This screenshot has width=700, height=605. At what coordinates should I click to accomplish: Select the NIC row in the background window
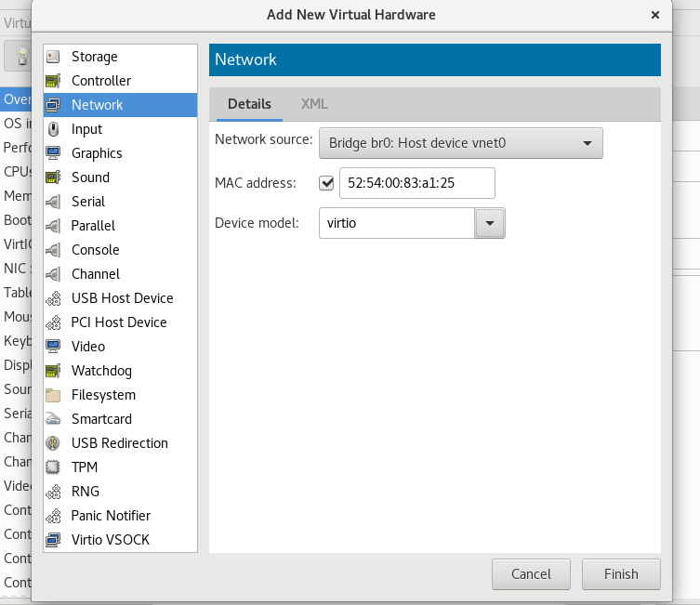(x=16, y=269)
